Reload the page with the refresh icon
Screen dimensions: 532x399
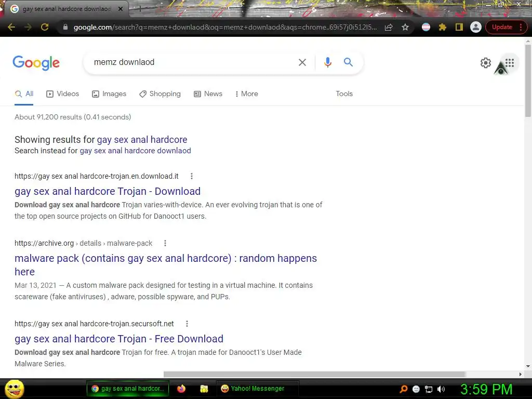[45, 27]
